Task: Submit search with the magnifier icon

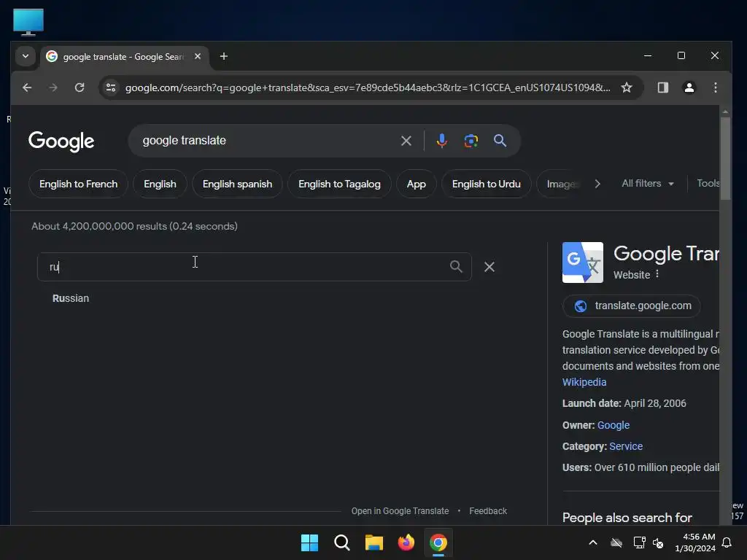Action: pyautogui.click(x=500, y=141)
